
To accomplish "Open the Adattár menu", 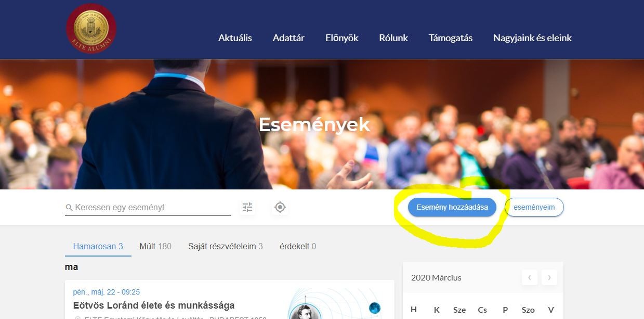I will coord(288,38).
